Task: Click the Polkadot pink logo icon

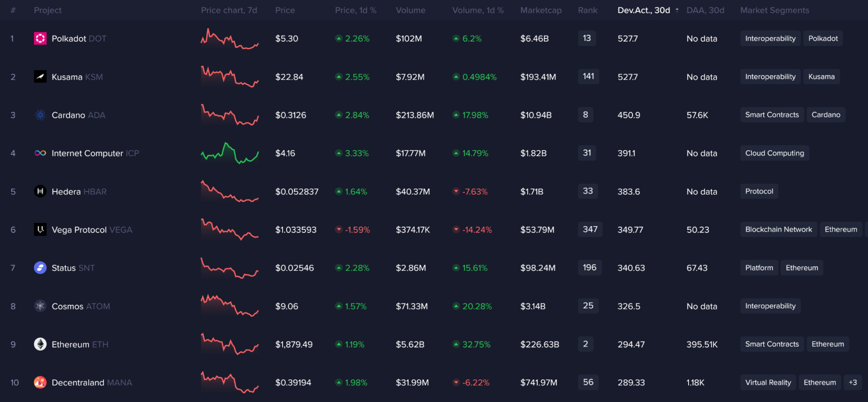Action: pos(40,38)
